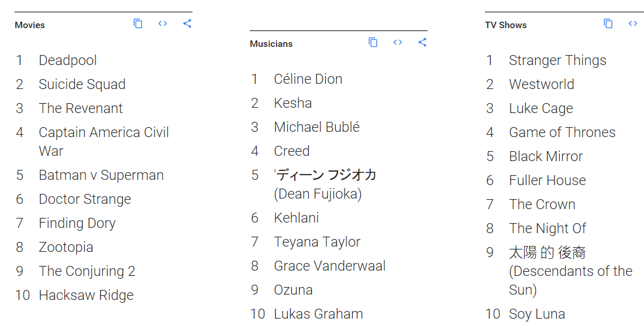Screen dimensions: 644x328
Task: Open the Suicide Squad entry
Action: coord(82,84)
